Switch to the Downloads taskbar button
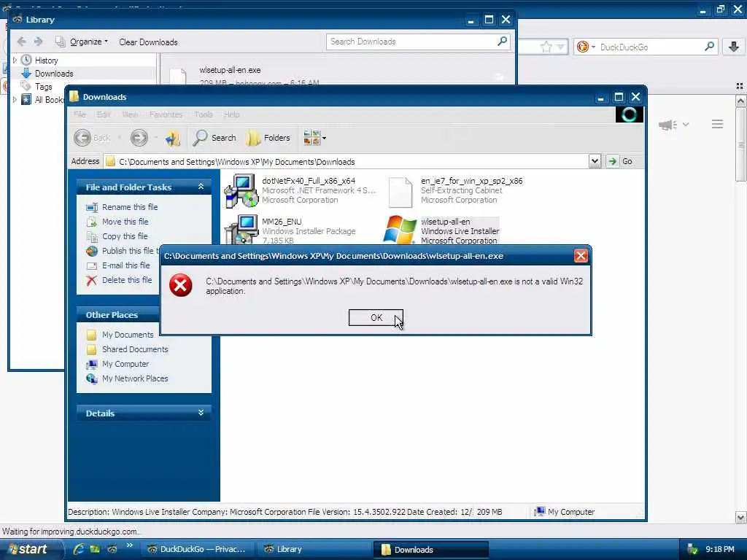 (x=430, y=550)
